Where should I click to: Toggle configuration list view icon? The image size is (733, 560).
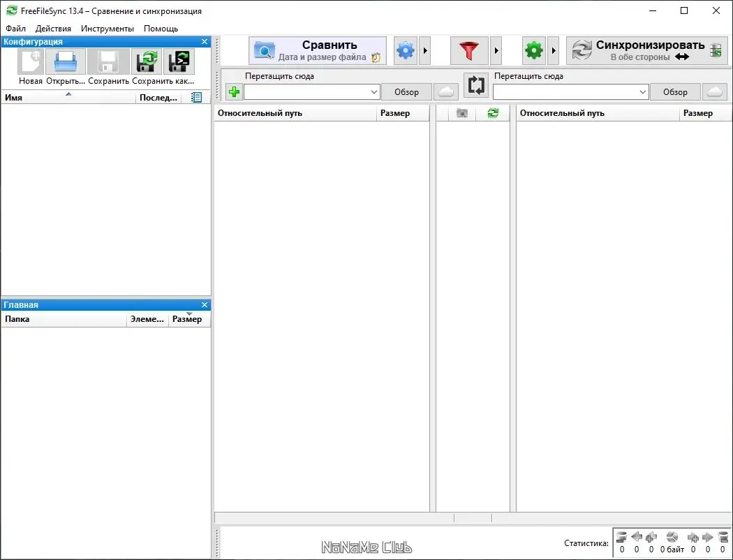197,97
